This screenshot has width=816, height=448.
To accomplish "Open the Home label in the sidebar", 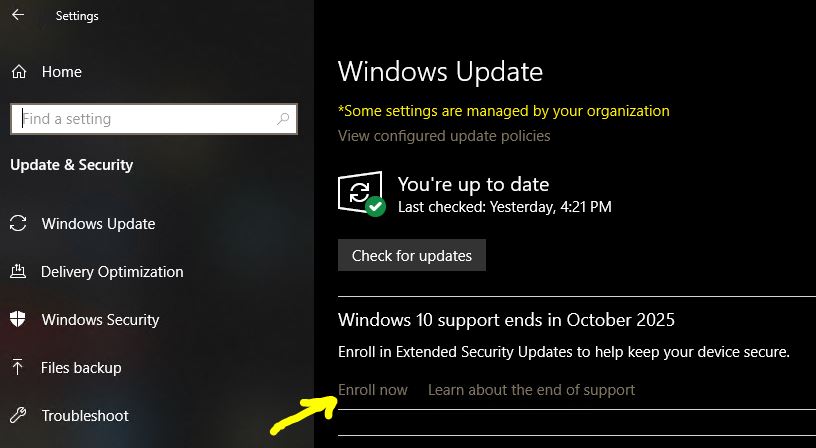I will (x=61, y=71).
